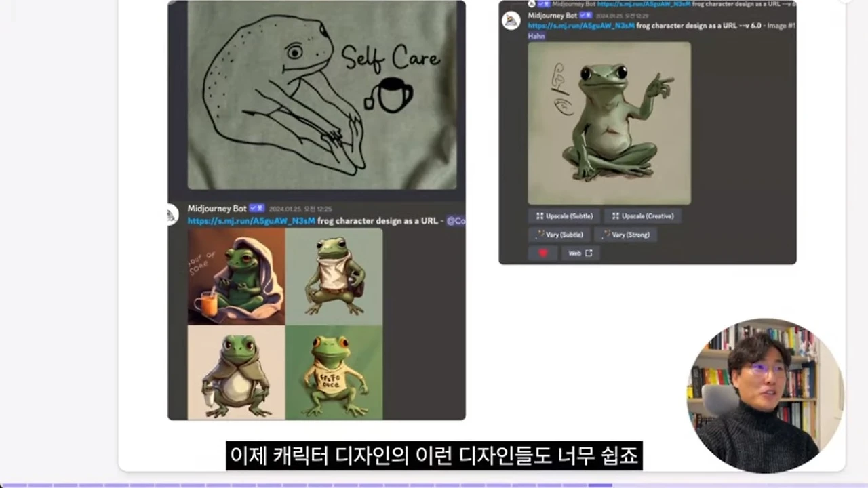Open the Web external link button

pyautogui.click(x=580, y=253)
